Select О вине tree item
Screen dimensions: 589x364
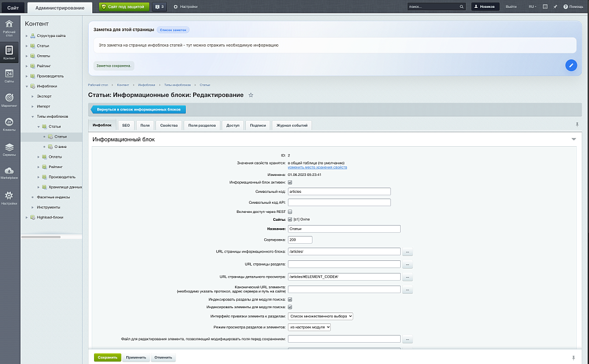pyautogui.click(x=61, y=147)
